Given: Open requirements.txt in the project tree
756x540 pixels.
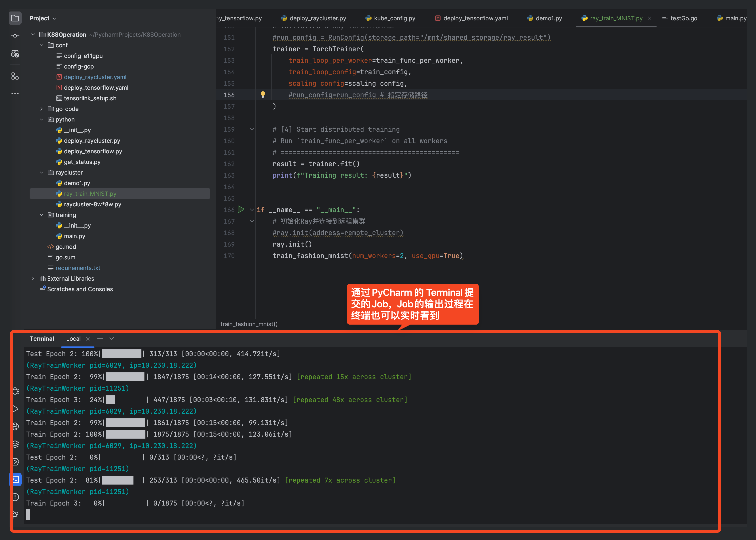Looking at the screenshot, I should pos(78,268).
